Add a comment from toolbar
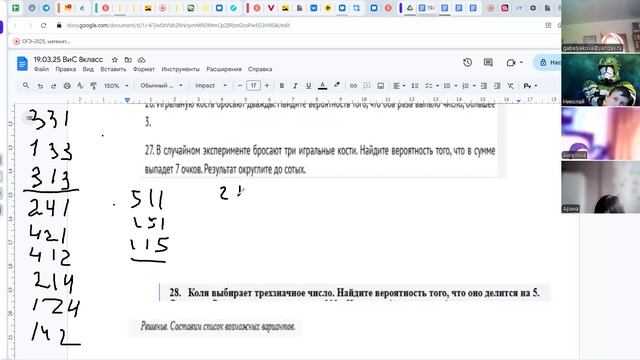640x360 pixels. tap(367, 86)
